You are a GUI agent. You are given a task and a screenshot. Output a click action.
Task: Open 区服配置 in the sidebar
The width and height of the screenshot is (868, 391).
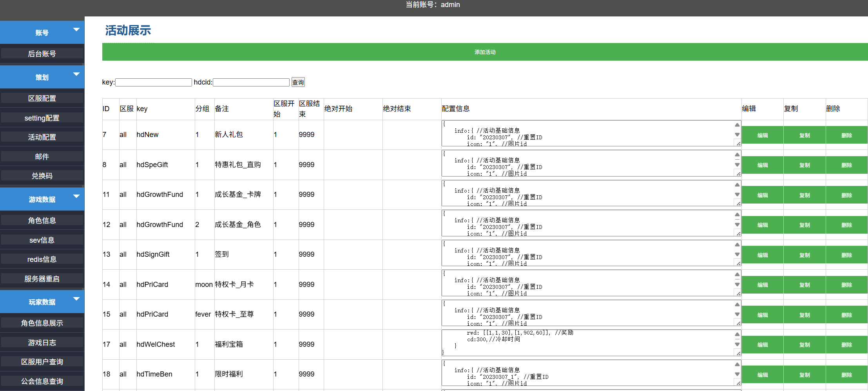tap(42, 98)
